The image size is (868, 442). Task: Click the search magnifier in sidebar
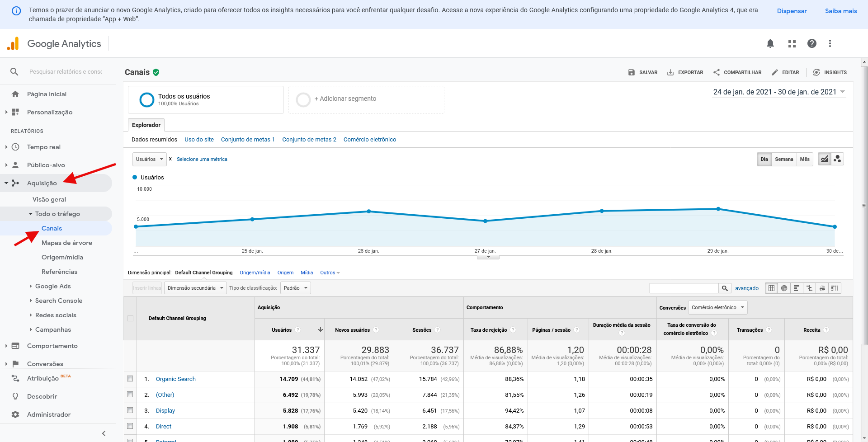pyautogui.click(x=14, y=71)
